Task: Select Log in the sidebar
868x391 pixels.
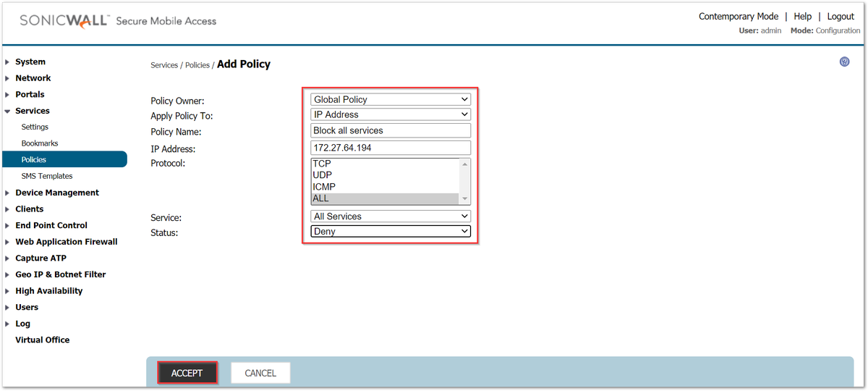Action: tap(23, 324)
